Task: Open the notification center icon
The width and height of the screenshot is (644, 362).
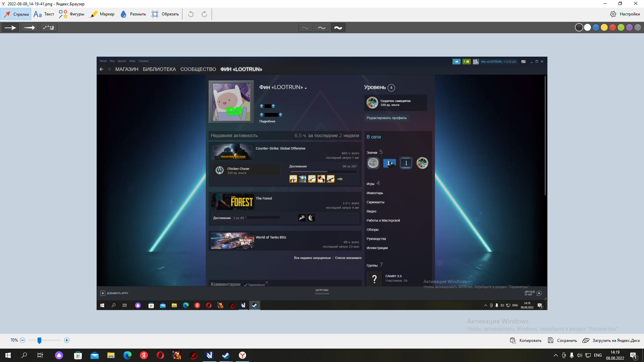Action: tap(634, 355)
